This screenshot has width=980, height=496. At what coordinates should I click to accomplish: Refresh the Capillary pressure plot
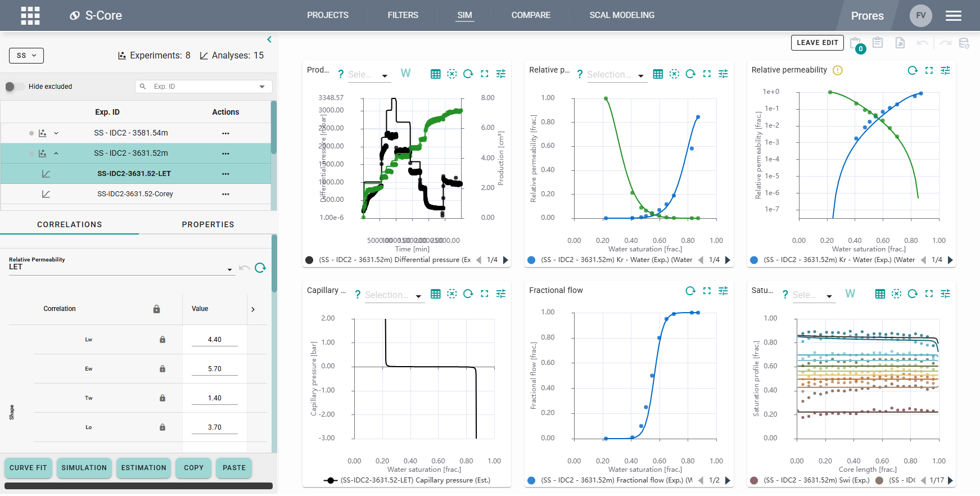468,294
